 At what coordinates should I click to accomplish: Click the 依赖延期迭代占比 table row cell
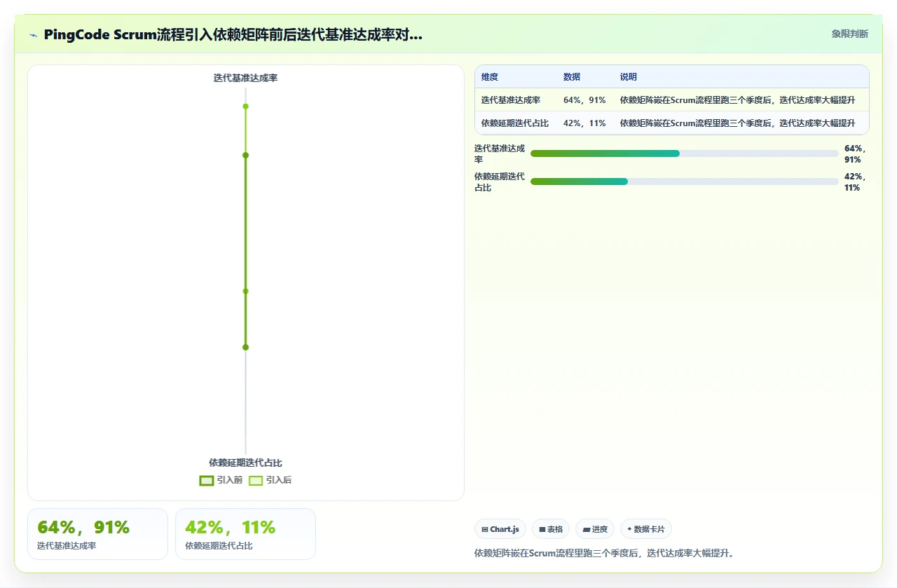tap(515, 123)
